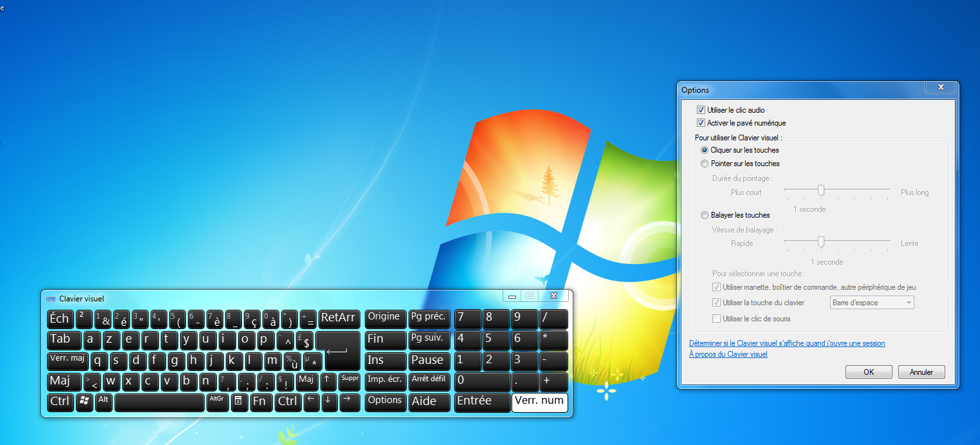Choose Balayer les touches radio button
Viewport: 980px width, 445px height.
[x=705, y=215]
